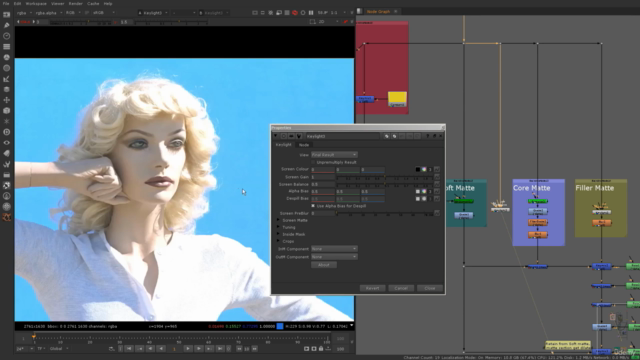Click the About button
This screenshot has height=360, width=640.
point(324,265)
